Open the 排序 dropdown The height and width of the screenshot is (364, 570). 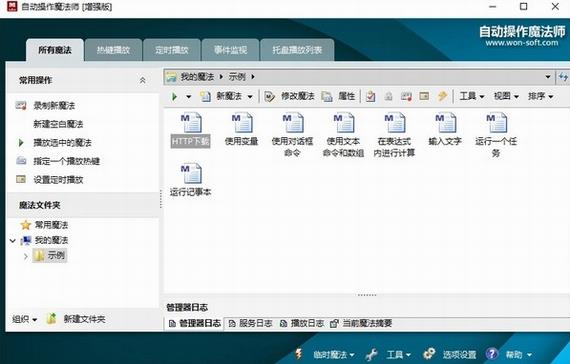541,96
